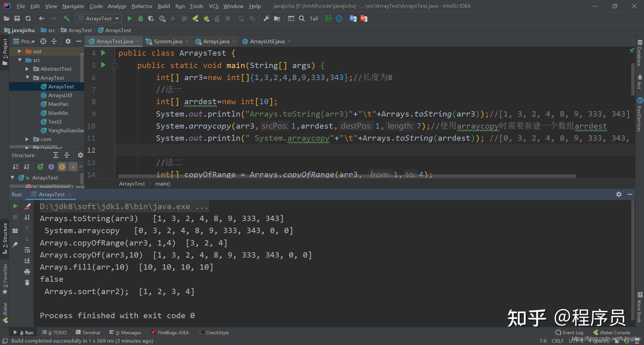Open the Event Log
This screenshot has height=345, width=644.
(570, 333)
